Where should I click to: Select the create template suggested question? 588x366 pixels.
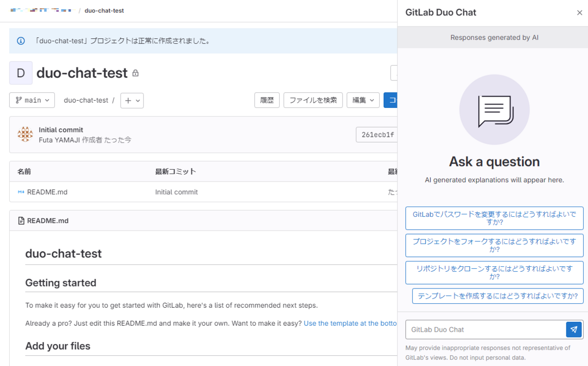click(498, 296)
